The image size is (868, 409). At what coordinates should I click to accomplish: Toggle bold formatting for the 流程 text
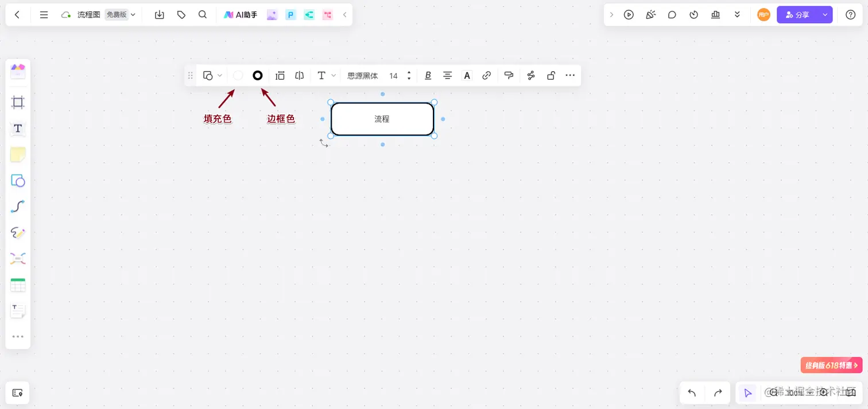click(x=428, y=75)
